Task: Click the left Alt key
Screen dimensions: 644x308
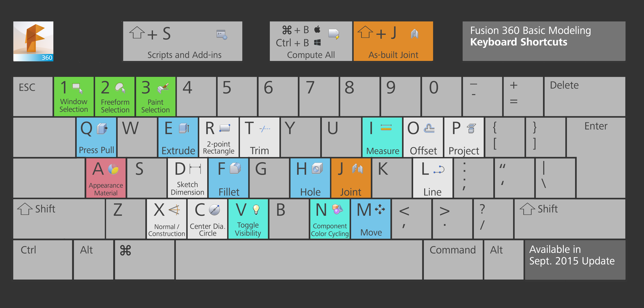Action: pos(93,260)
